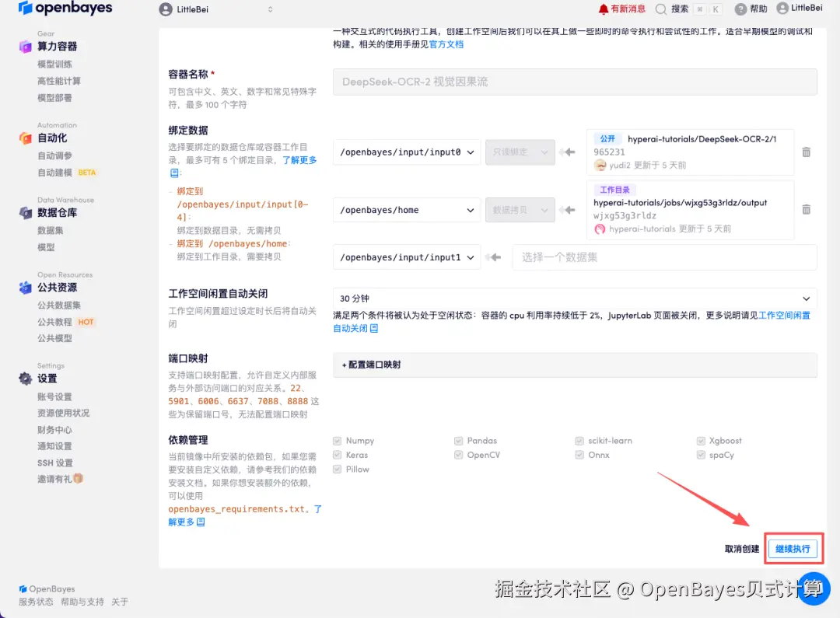Click the blue chat bubble at bottom right
The height and width of the screenshot is (618, 840).
(814, 588)
